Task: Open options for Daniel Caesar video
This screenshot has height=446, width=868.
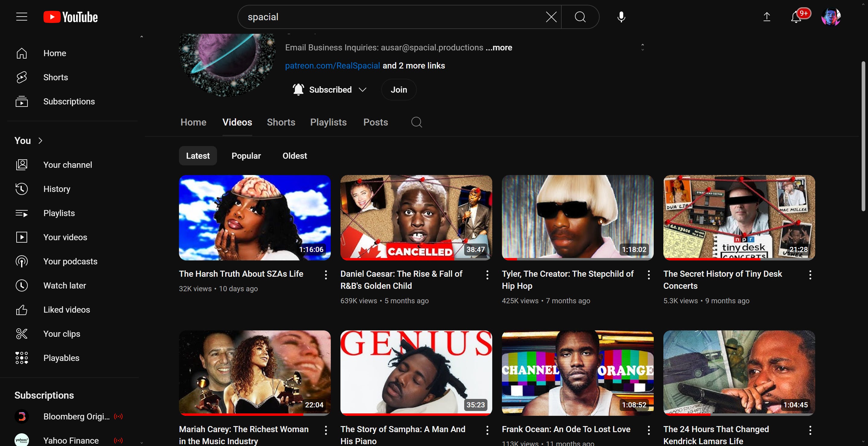Action: (487, 275)
